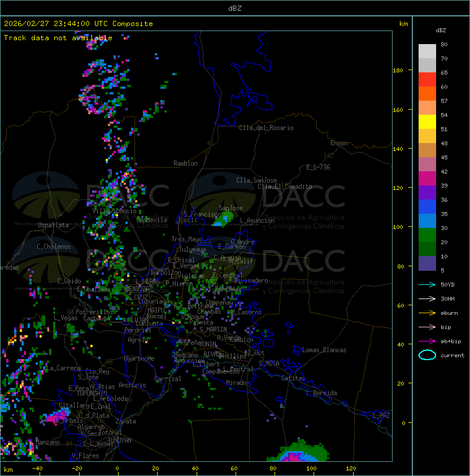This screenshot has height=476, width=470.
Task: Click the TUNUYAN place label
Action: 120,440
